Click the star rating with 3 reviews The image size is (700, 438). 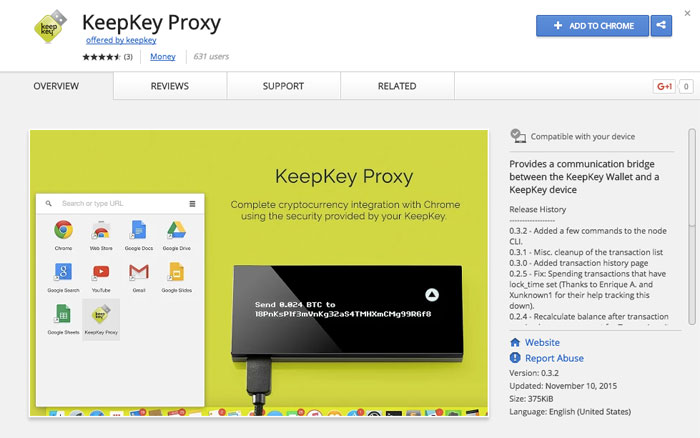point(107,57)
